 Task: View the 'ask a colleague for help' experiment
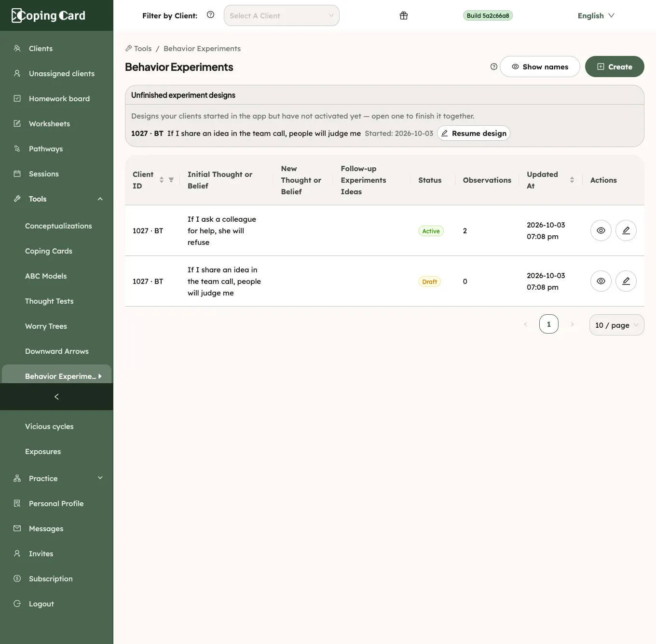(x=601, y=230)
